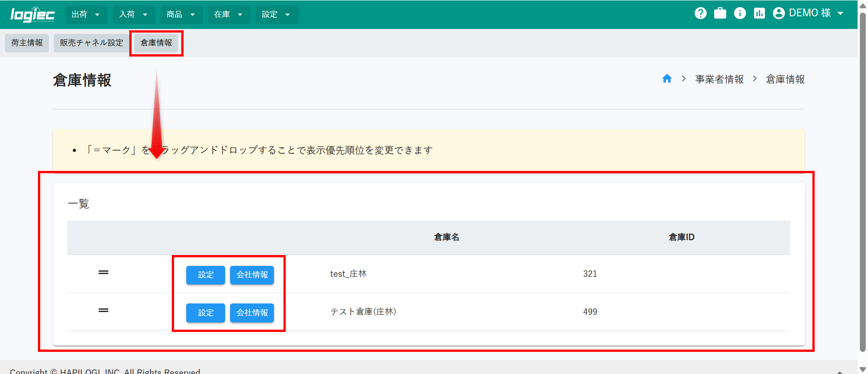Viewport: 868px width, 374px height.
Task: Click the home icon in breadcrumb
Action: click(x=667, y=79)
